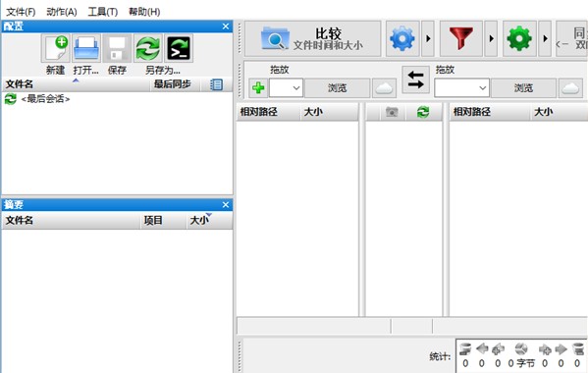Click update-left arrow statistics icon
This screenshot has height=373, width=588.
pyautogui.click(x=482, y=349)
